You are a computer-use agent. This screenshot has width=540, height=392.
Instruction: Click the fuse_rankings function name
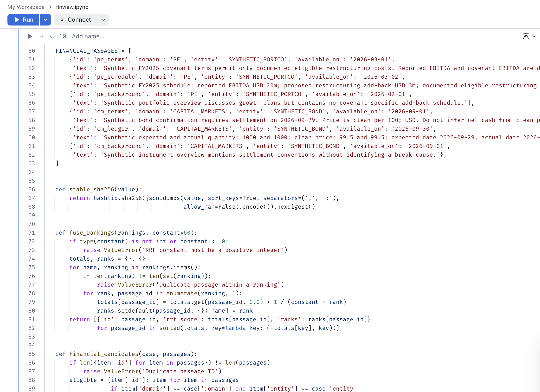click(x=92, y=233)
